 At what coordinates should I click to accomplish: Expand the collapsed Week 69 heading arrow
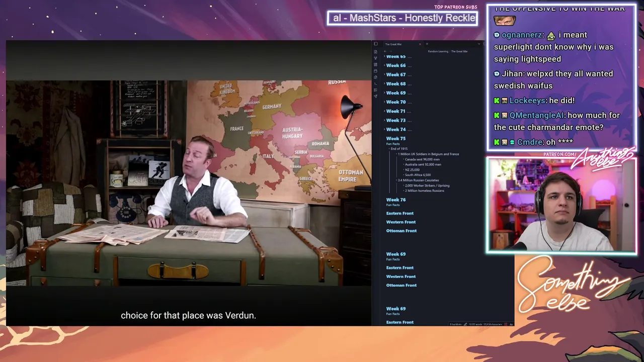(x=384, y=93)
